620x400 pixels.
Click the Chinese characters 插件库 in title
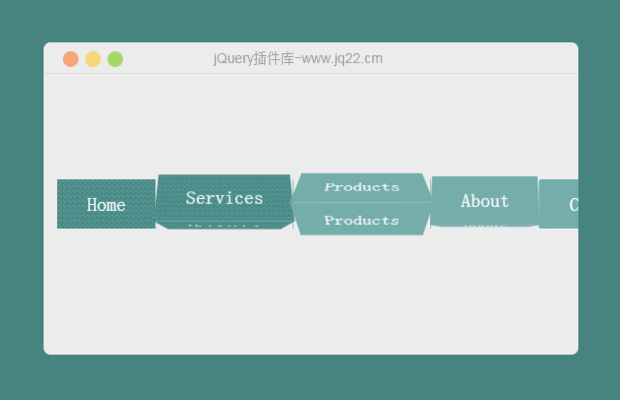[x=274, y=58]
